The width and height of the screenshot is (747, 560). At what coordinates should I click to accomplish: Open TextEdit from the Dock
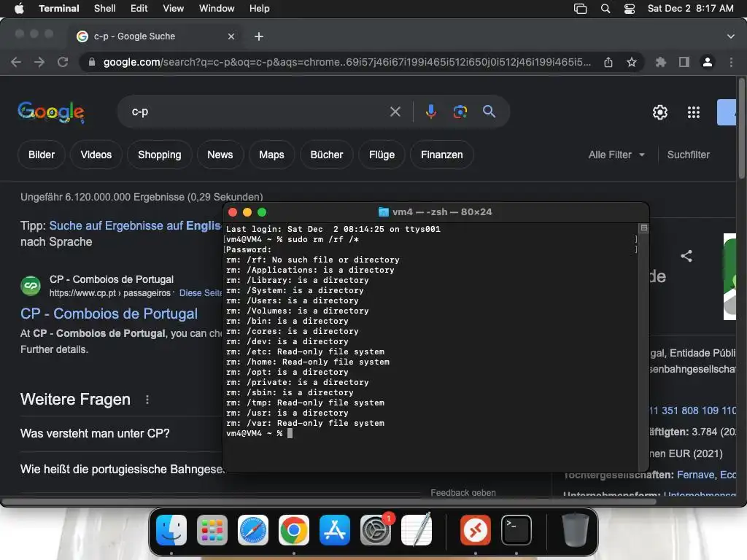(x=417, y=530)
